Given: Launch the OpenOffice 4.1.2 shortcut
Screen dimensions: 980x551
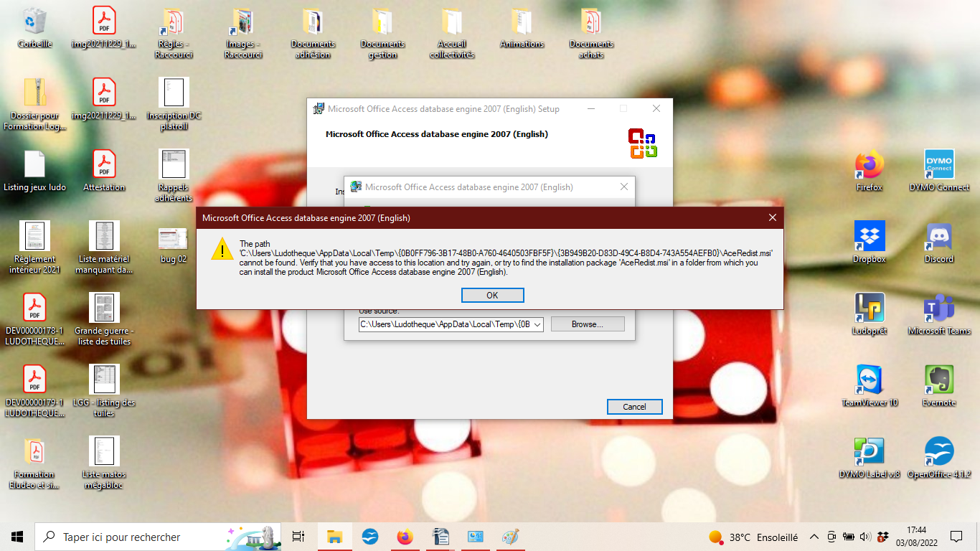Looking at the screenshot, I should pos(939,458).
